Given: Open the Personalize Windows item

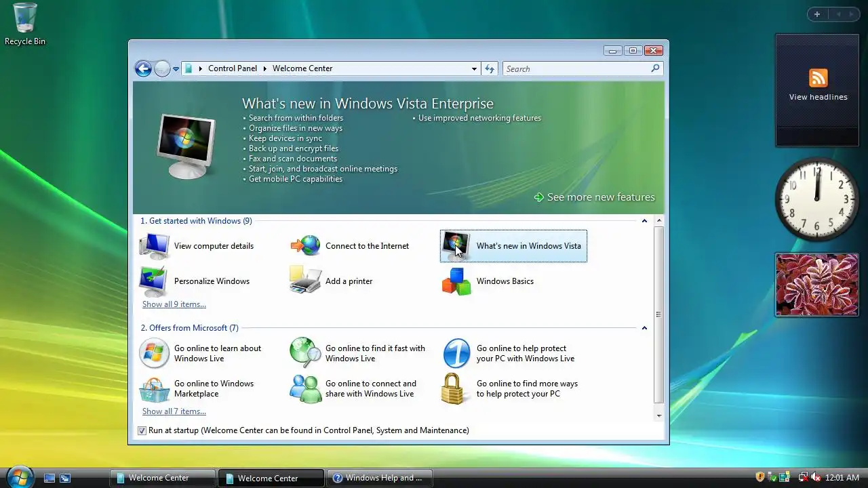Looking at the screenshot, I should 195,281.
